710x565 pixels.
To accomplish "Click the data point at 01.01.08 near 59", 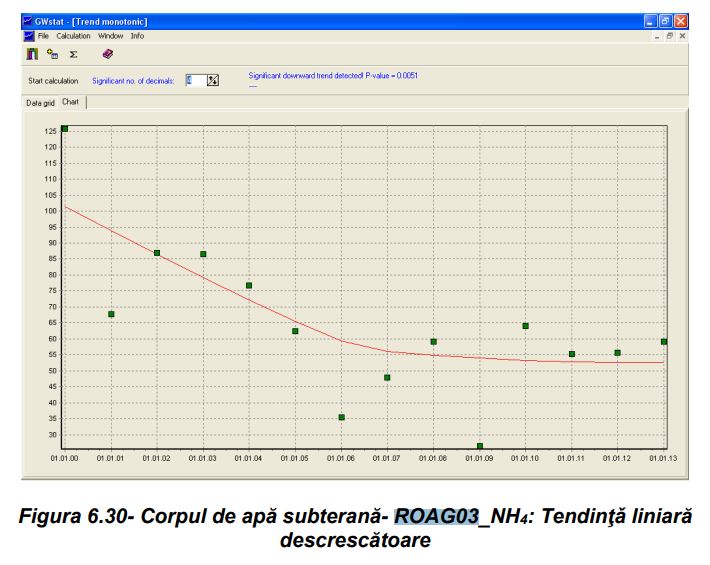I will click(x=434, y=342).
